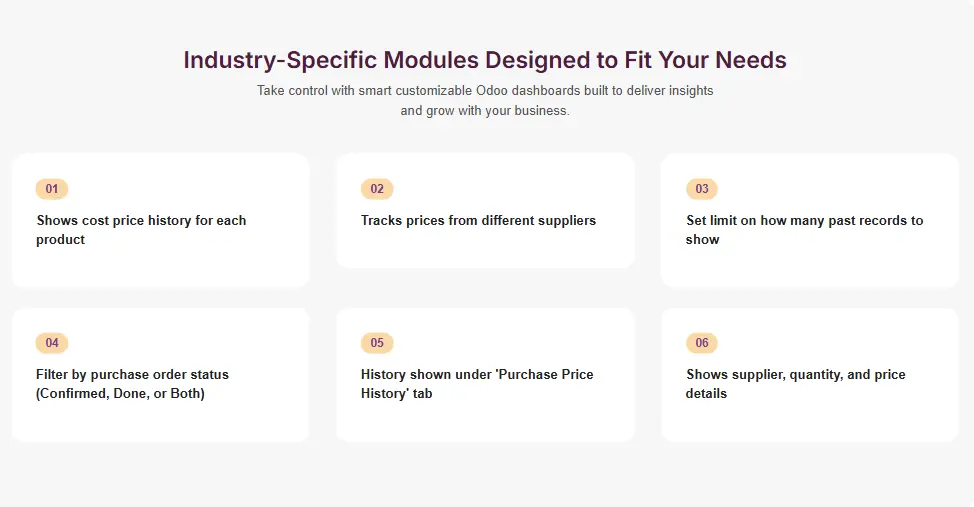Click the 02 number badge
This screenshot has height=507, width=974.
pos(377,189)
